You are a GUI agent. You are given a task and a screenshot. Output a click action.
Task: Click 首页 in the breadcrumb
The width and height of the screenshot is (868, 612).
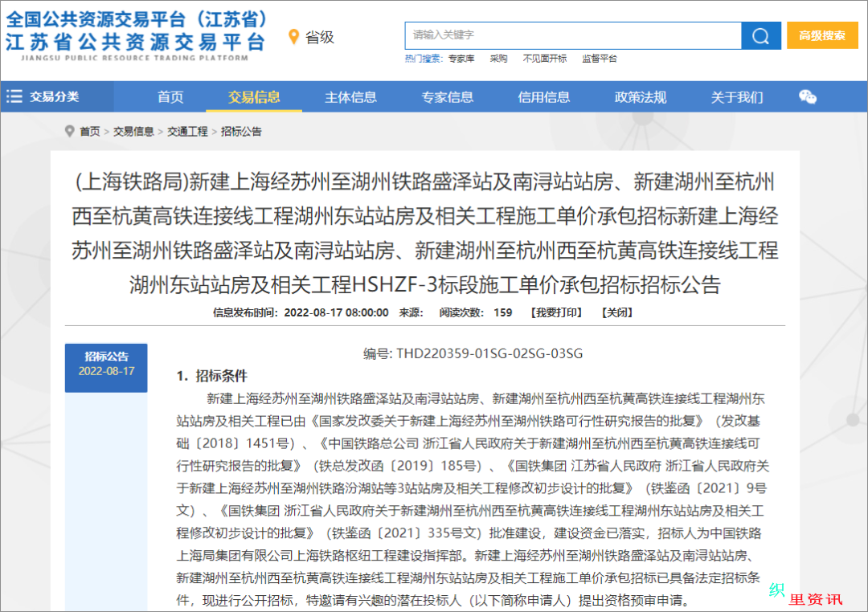tap(90, 131)
